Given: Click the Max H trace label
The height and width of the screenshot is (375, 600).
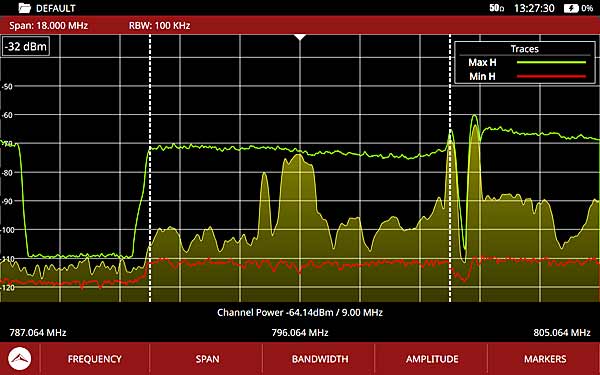Looking at the screenshot, I should point(482,62).
